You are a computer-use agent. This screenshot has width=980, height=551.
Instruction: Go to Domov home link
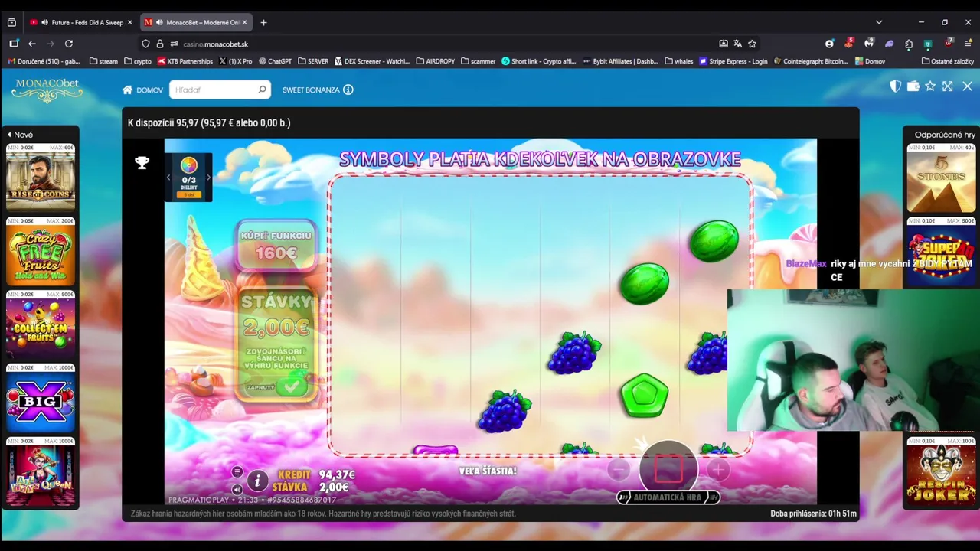click(142, 90)
